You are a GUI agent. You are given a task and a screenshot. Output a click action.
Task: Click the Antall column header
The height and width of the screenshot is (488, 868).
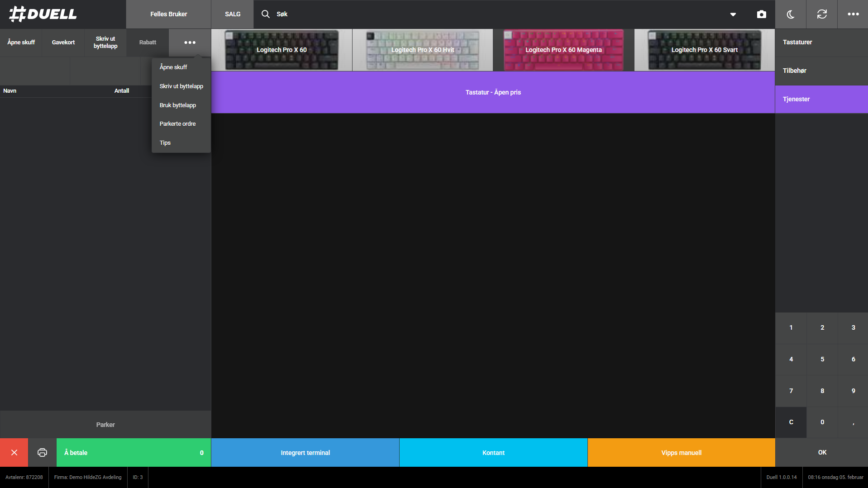click(121, 91)
